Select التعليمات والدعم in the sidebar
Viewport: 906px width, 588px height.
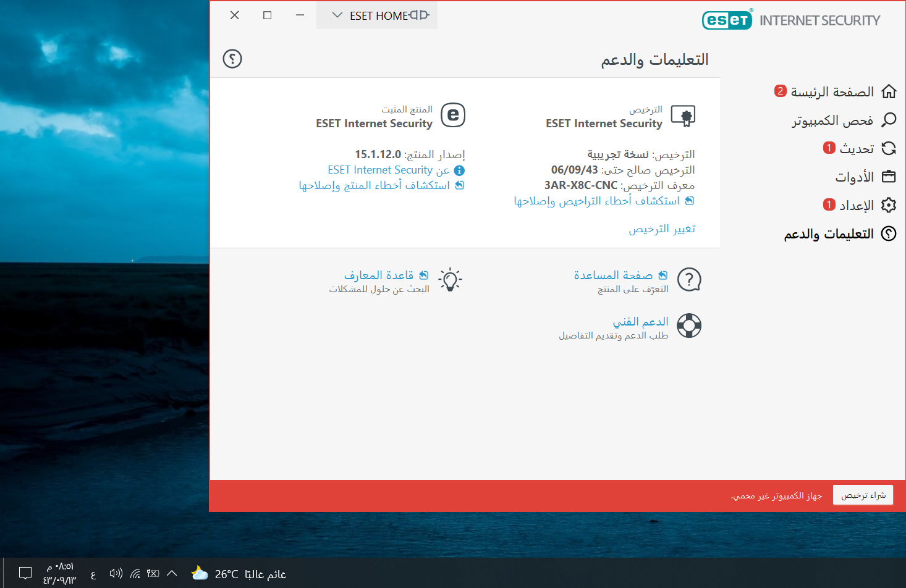829,234
